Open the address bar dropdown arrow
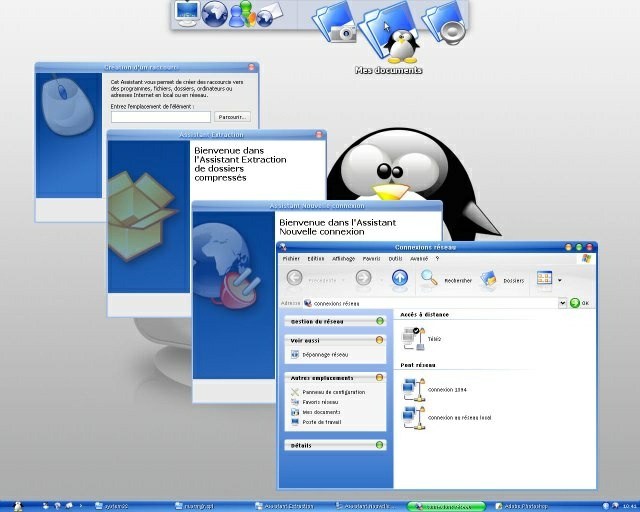The height and width of the screenshot is (512, 640). point(562,303)
